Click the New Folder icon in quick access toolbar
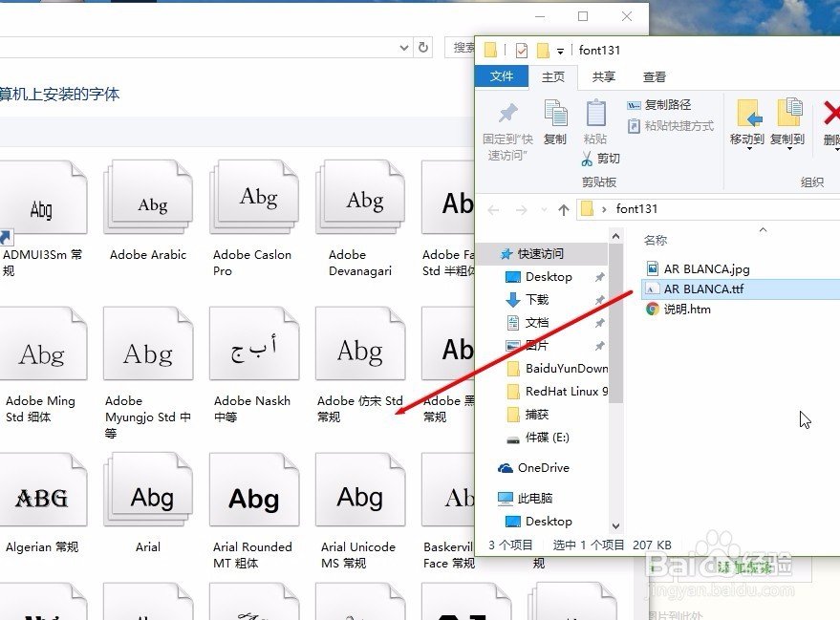The height and width of the screenshot is (620, 840). tap(543, 51)
